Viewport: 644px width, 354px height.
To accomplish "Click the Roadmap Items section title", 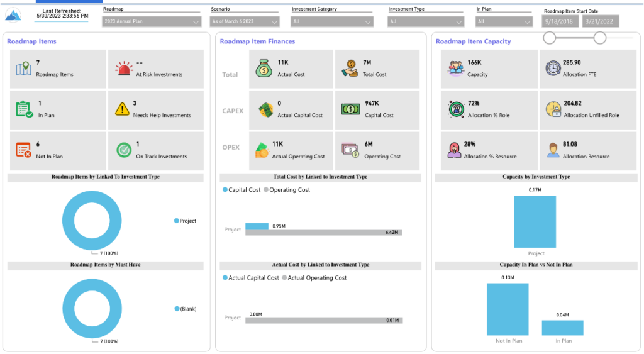I will click(31, 41).
